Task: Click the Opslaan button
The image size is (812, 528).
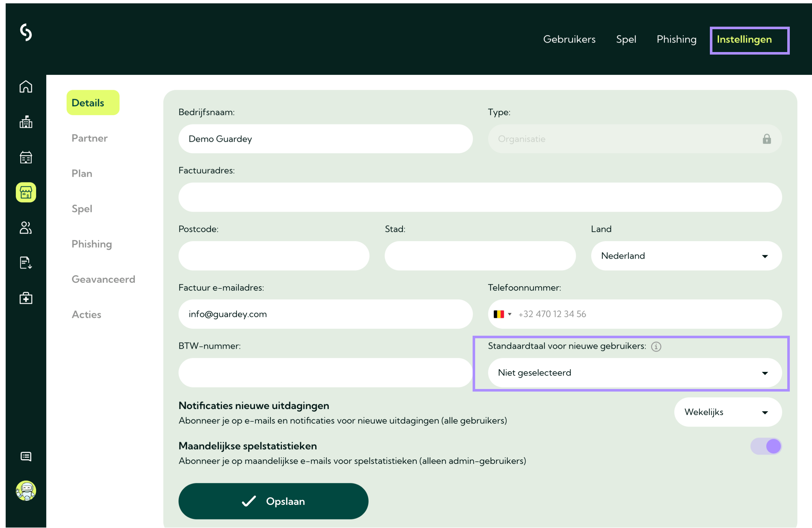Action: [273, 501]
